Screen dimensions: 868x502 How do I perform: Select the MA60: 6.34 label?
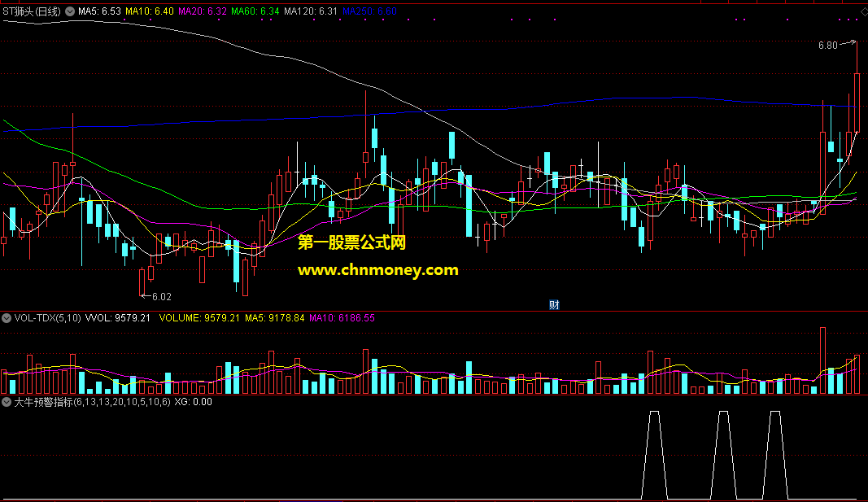(x=255, y=11)
